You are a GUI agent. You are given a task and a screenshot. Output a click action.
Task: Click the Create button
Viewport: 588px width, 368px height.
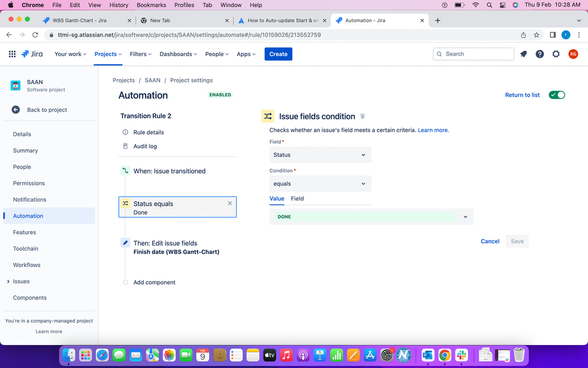coord(278,54)
